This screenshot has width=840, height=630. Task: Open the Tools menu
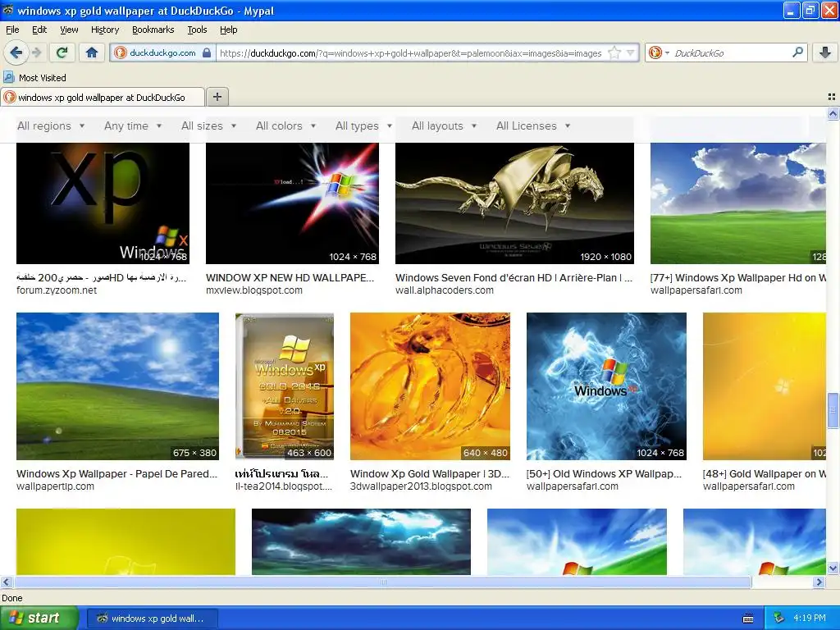197,30
